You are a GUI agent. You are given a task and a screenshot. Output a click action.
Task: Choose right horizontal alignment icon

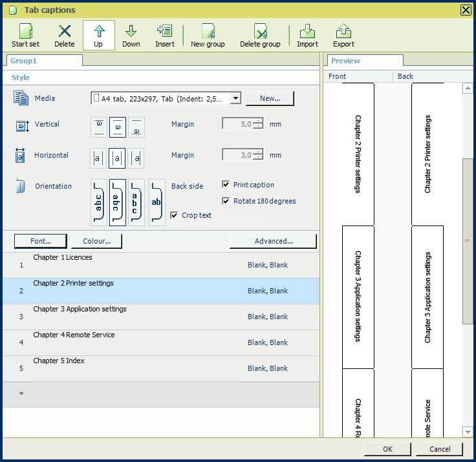[136, 158]
